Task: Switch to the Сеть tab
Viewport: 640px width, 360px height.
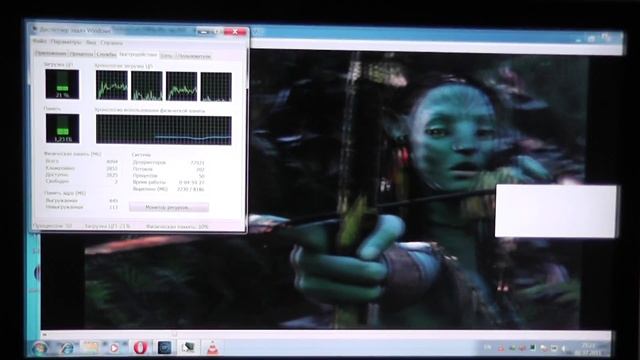Action: pos(166,56)
